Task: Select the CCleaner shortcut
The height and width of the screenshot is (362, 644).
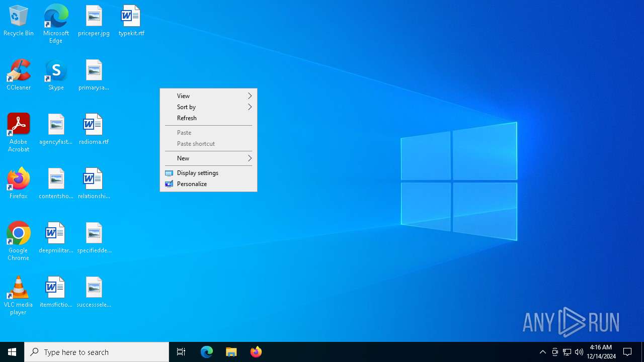Action: pos(19,75)
